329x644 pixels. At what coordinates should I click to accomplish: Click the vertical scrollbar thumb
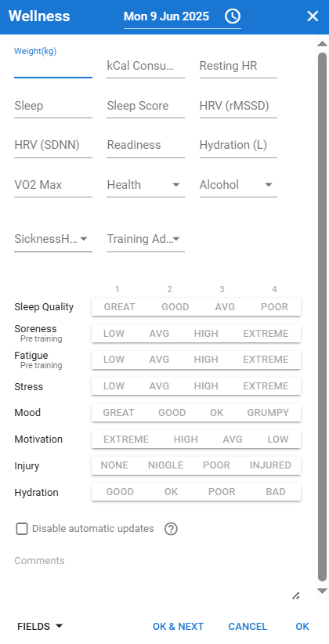pos(323,317)
